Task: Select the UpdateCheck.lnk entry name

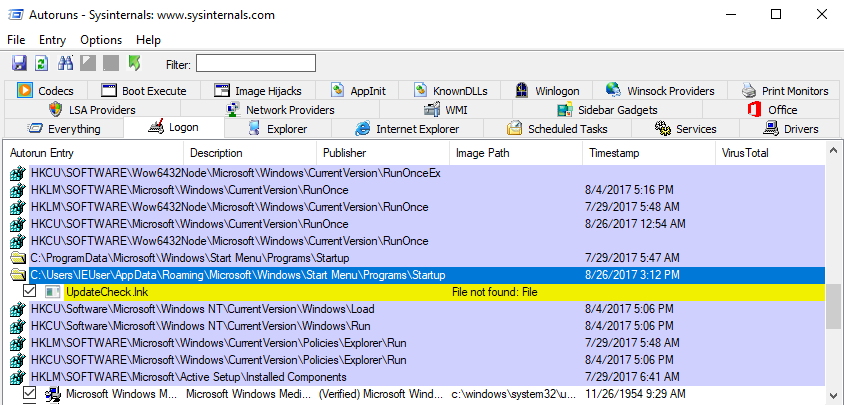Action: 107,292
